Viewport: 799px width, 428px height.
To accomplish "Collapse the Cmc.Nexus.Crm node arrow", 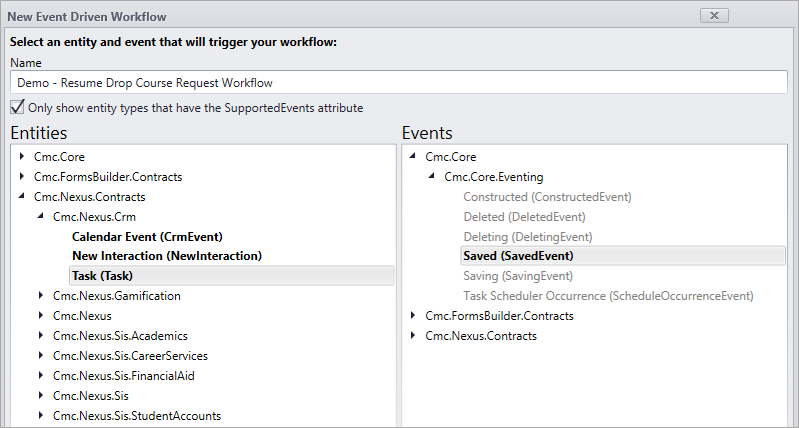I will click(41, 217).
